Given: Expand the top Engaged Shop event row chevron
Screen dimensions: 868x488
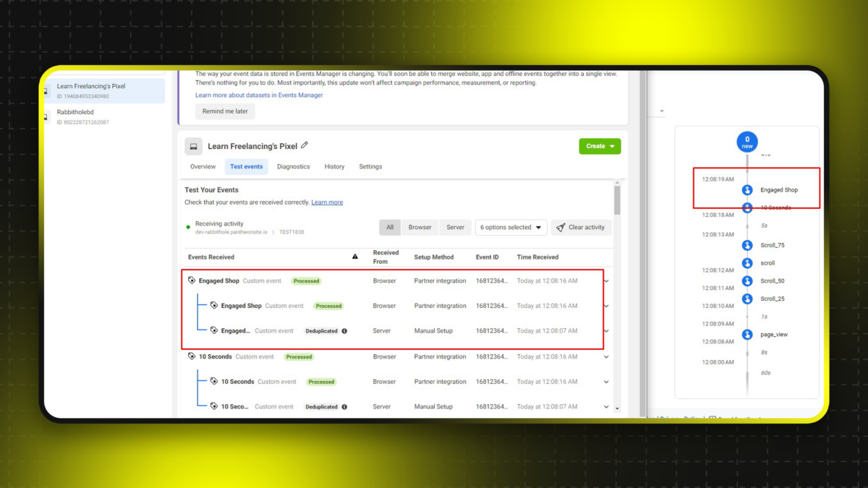Looking at the screenshot, I should (606, 281).
